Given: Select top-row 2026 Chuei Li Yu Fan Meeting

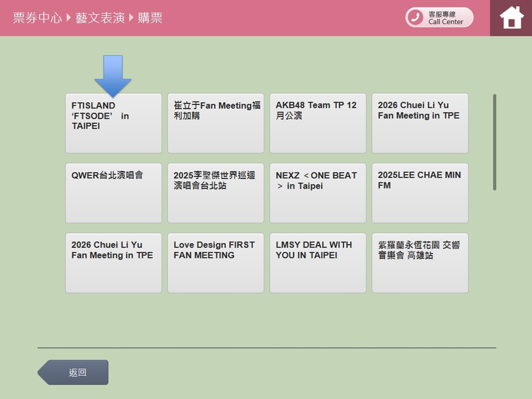Looking at the screenshot, I should (420, 123).
